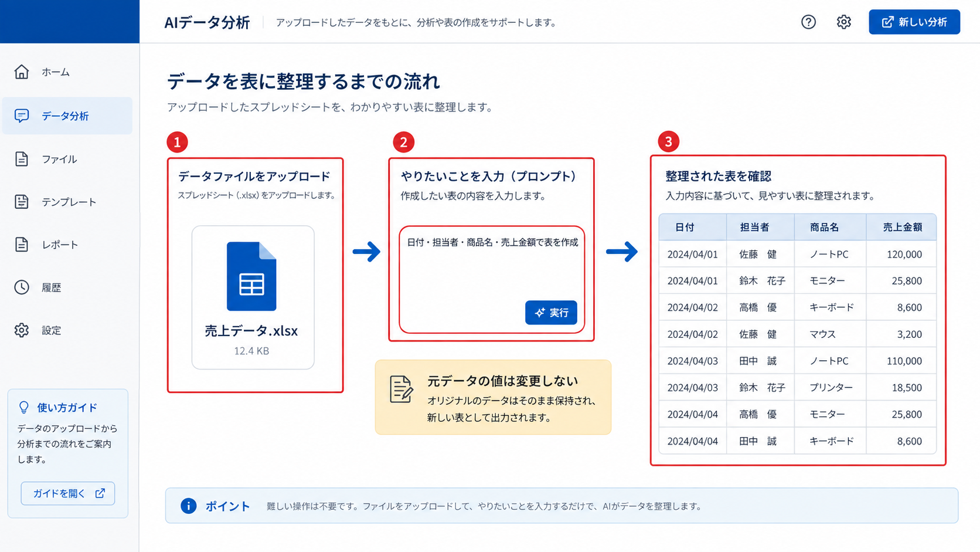
Task: Click the ファイル document icon
Action: click(x=22, y=159)
